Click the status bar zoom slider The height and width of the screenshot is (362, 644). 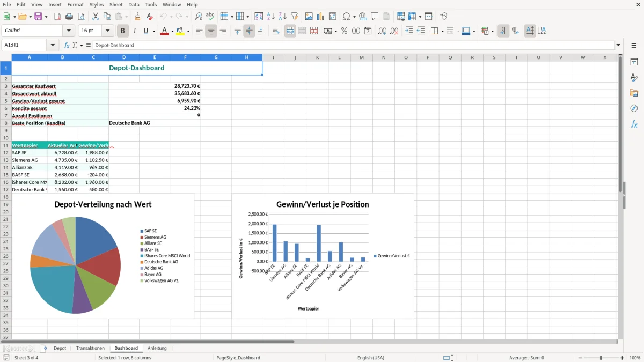[x=601, y=358]
